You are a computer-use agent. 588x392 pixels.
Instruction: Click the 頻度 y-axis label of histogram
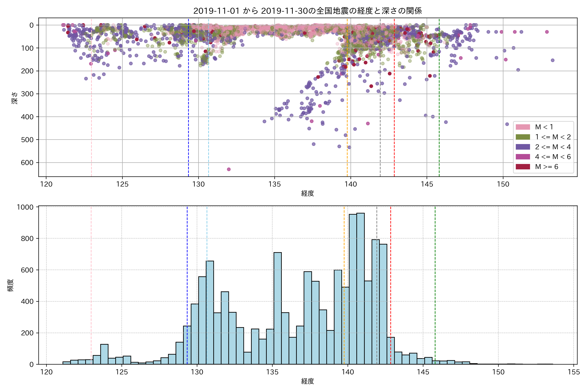pyautogui.click(x=10, y=285)
